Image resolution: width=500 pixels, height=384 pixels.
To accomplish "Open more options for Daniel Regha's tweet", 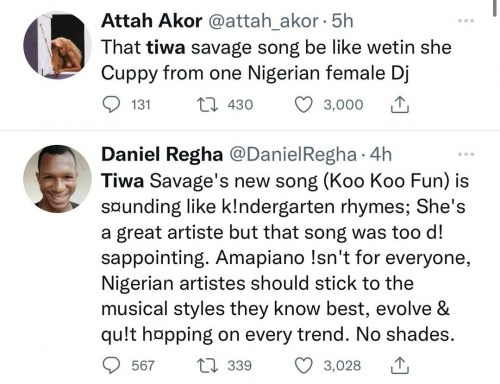I will (x=466, y=154).
